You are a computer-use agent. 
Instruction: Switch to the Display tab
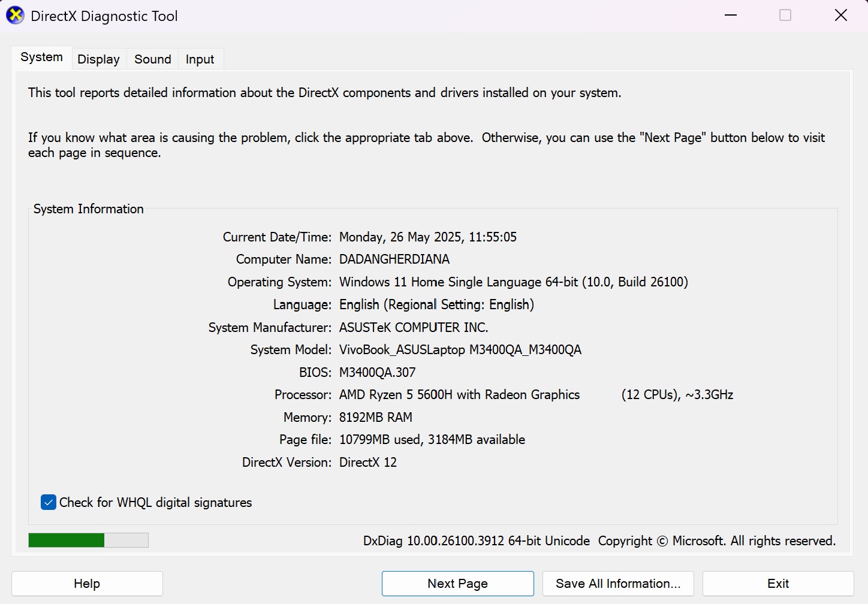(x=98, y=59)
